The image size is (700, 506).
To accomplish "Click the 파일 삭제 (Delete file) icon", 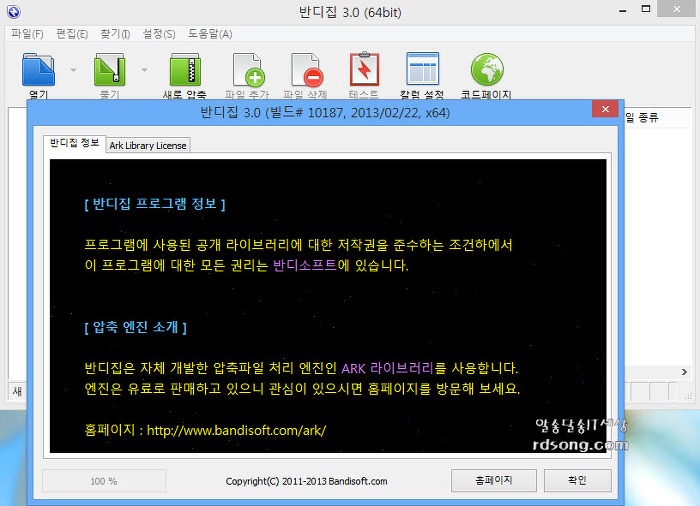I will point(306,70).
